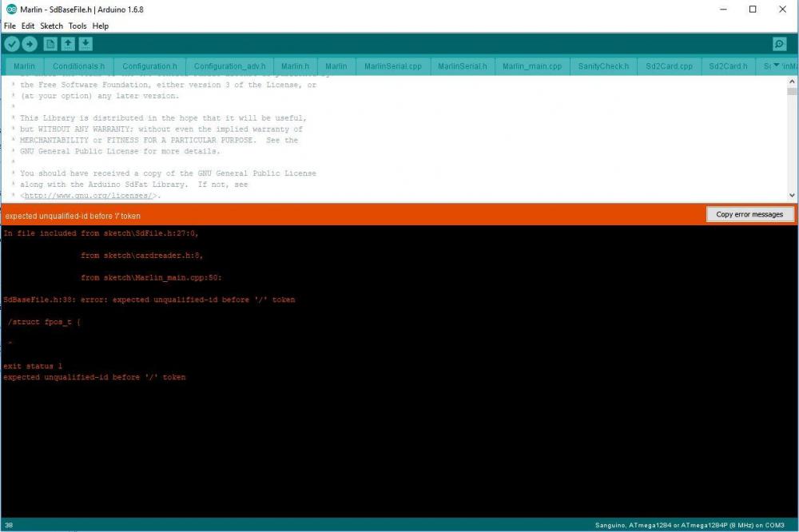This screenshot has height=532, width=799.
Task: Switch to the Marlin.h tab
Action: [x=295, y=66]
